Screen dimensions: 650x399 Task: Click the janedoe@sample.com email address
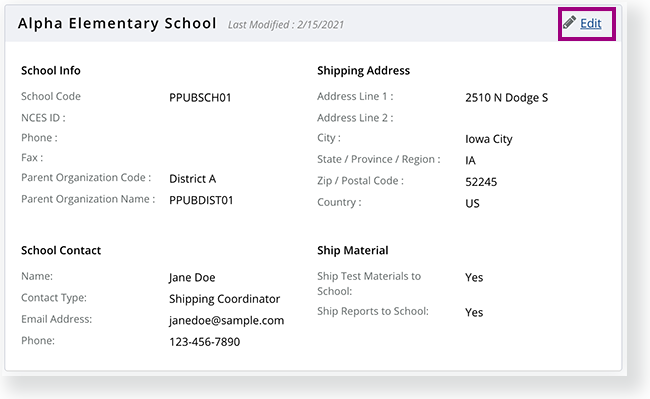[226, 321]
